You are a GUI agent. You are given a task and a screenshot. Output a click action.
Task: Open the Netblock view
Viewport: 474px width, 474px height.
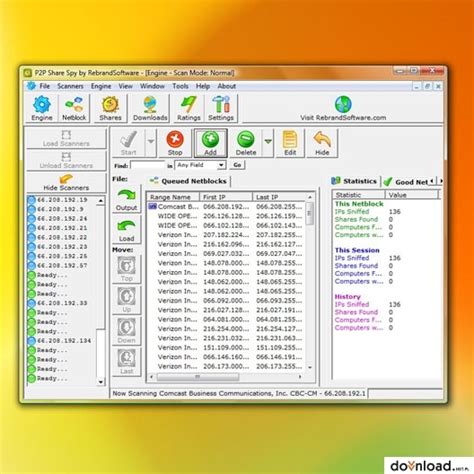coord(74,108)
